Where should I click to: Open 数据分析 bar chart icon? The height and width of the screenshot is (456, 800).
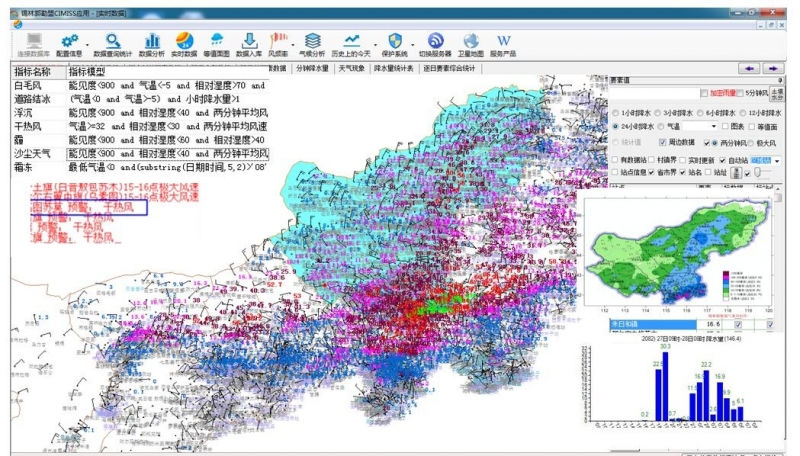tap(152, 38)
